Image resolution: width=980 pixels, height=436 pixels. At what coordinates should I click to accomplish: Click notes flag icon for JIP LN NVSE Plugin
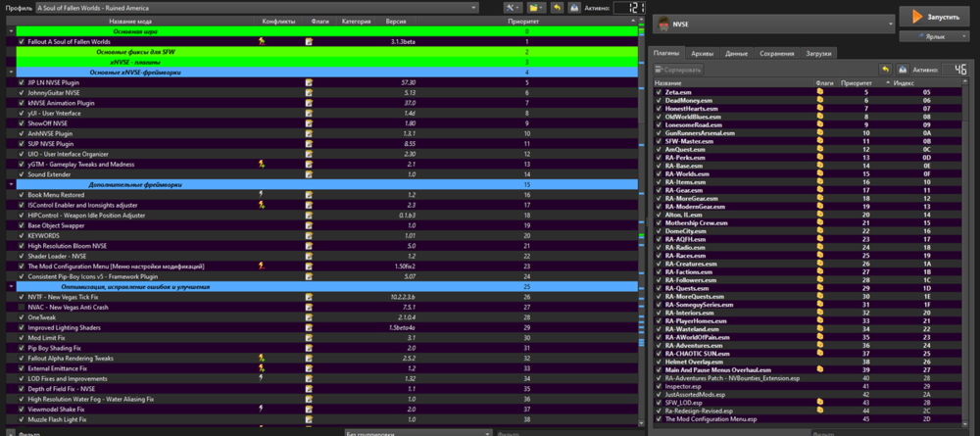click(308, 82)
